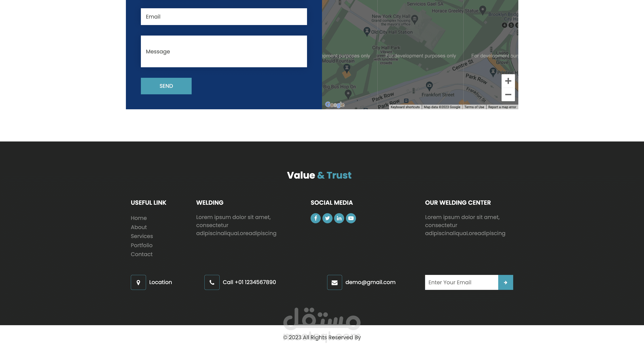This screenshot has height=350, width=644.
Task: Open the Twitter social media icon
Action: (327, 218)
